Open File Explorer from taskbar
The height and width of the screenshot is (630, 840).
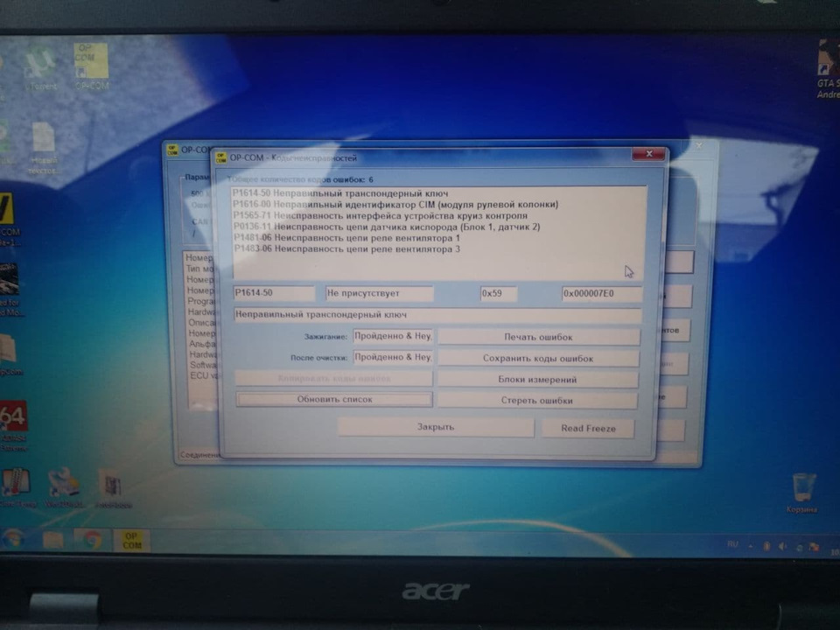tap(53, 540)
